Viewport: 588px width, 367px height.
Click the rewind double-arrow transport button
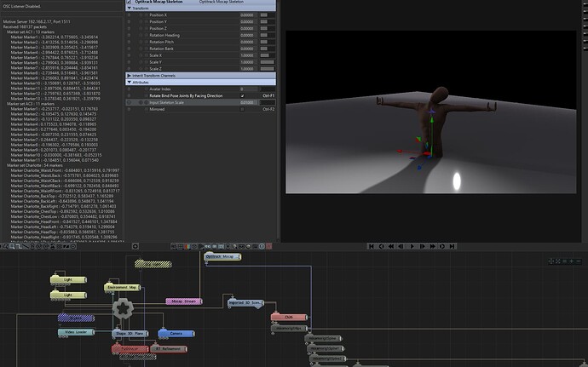click(x=391, y=246)
